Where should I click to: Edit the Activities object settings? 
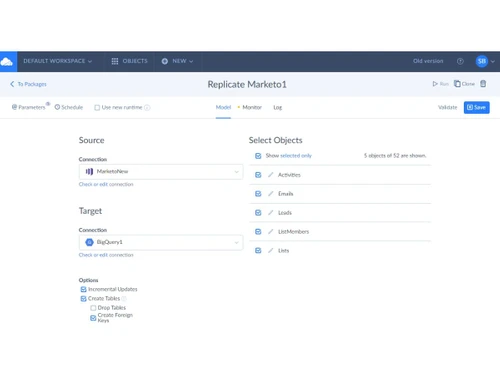point(271,175)
